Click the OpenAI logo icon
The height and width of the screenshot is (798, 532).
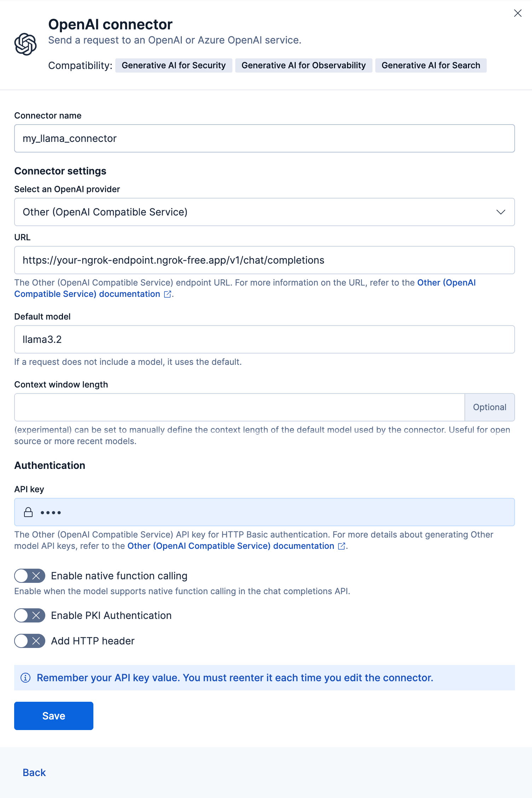click(x=25, y=44)
